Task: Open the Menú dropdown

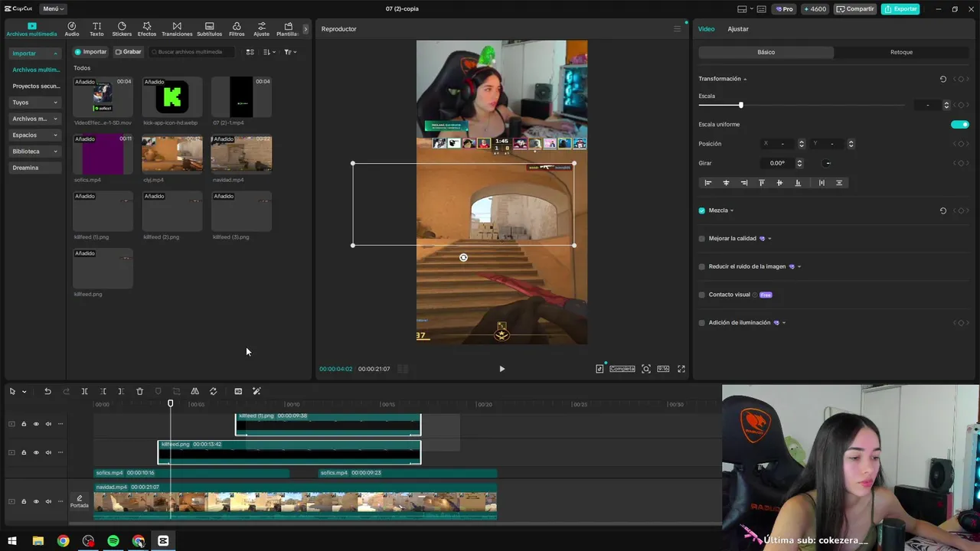Action: (54, 8)
